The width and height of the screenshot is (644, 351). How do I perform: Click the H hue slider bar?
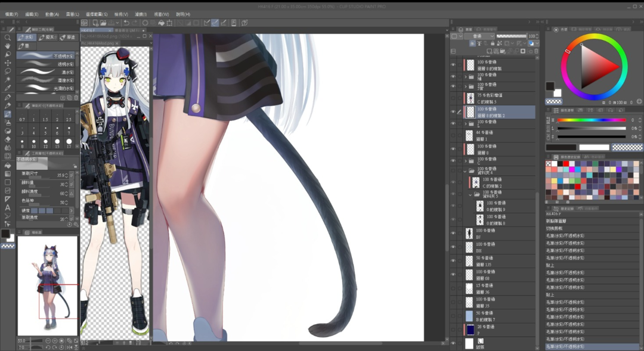click(x=591, y=120)
